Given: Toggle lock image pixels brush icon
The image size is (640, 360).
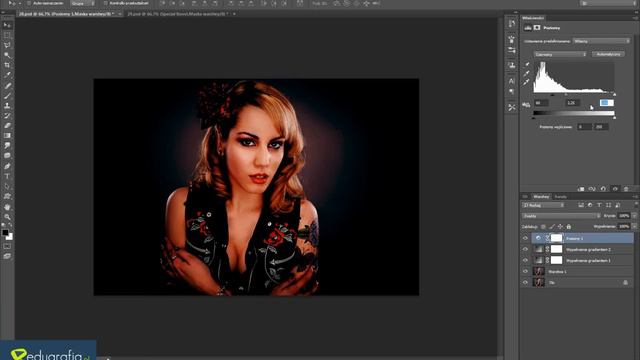Looking at the screenshot, I should tap(552, 227).
